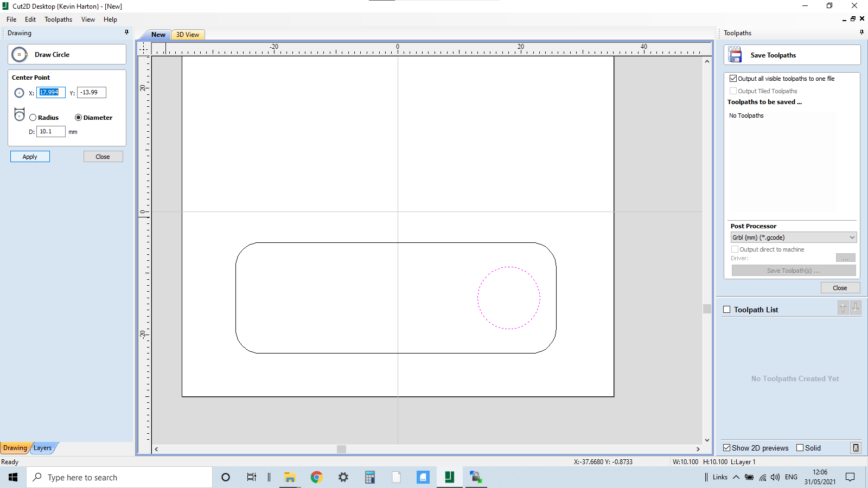
Task: Click the Center Point anchor icon
Action: click(18, 93)
